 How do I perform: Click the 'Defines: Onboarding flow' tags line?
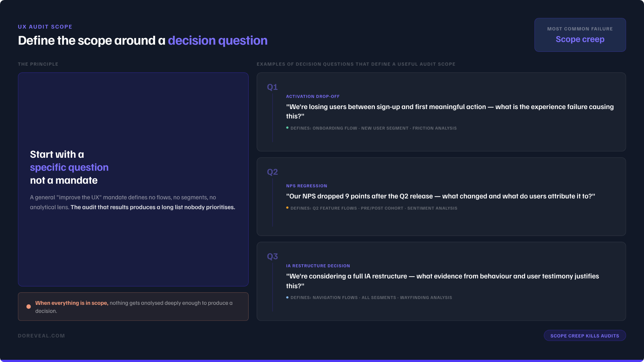click(374, 128)
